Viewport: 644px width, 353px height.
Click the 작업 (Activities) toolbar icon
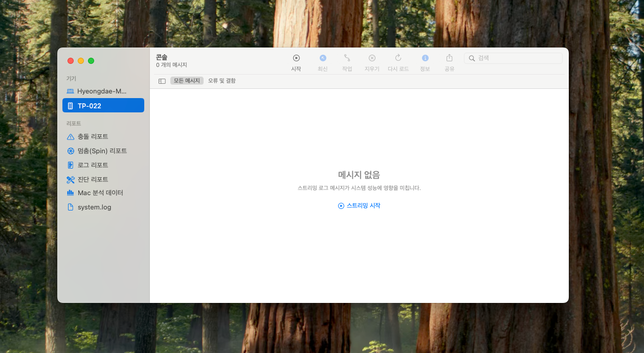347,58
